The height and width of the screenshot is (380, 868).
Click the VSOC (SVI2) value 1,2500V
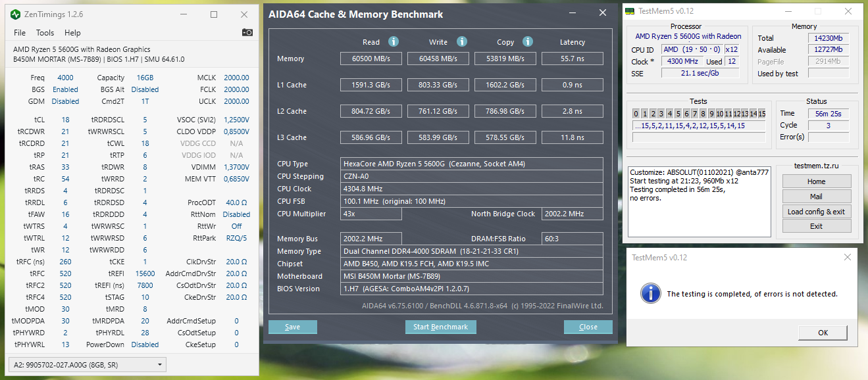(x=236, y=120)
